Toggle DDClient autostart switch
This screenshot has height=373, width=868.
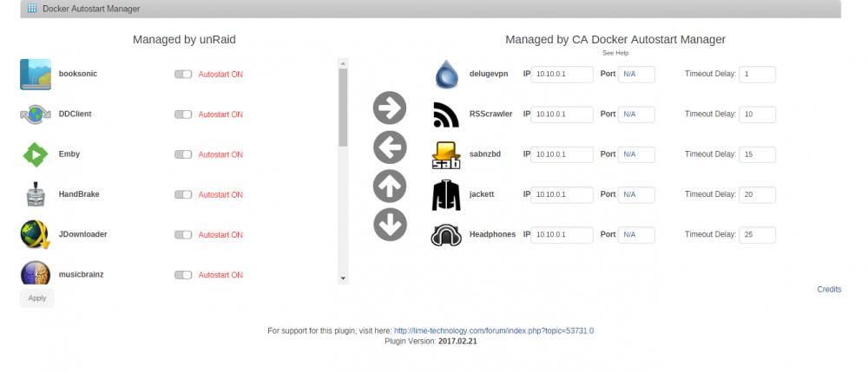coord(183,115)
